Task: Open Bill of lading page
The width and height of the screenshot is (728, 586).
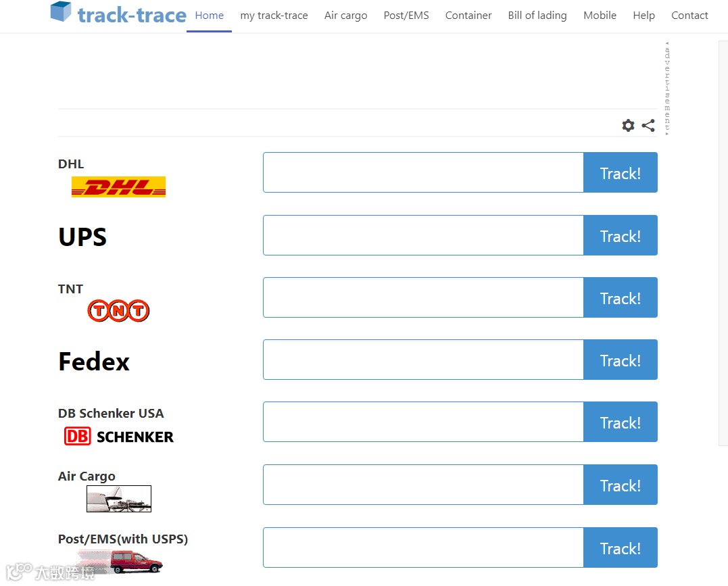Action: point(537,16)
